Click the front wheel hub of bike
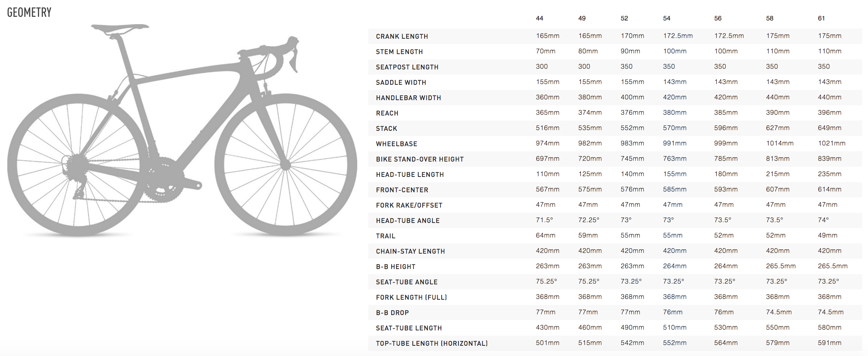The image size is (868, 356). (285, 165)
